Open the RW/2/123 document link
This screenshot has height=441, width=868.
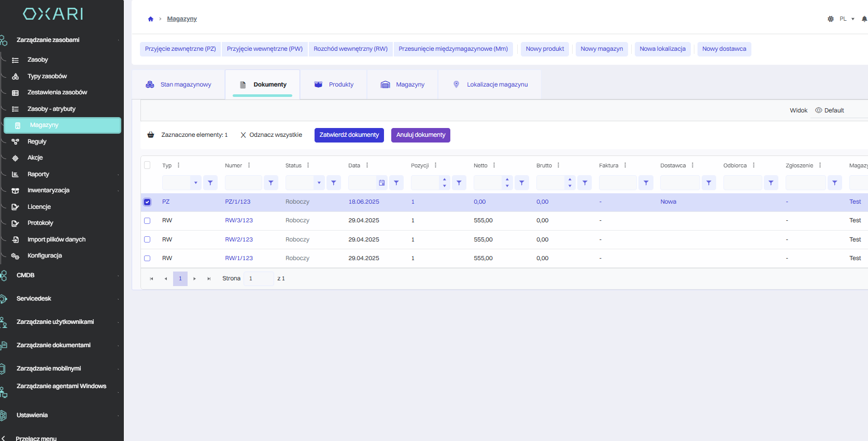click(x=239, y=239)
